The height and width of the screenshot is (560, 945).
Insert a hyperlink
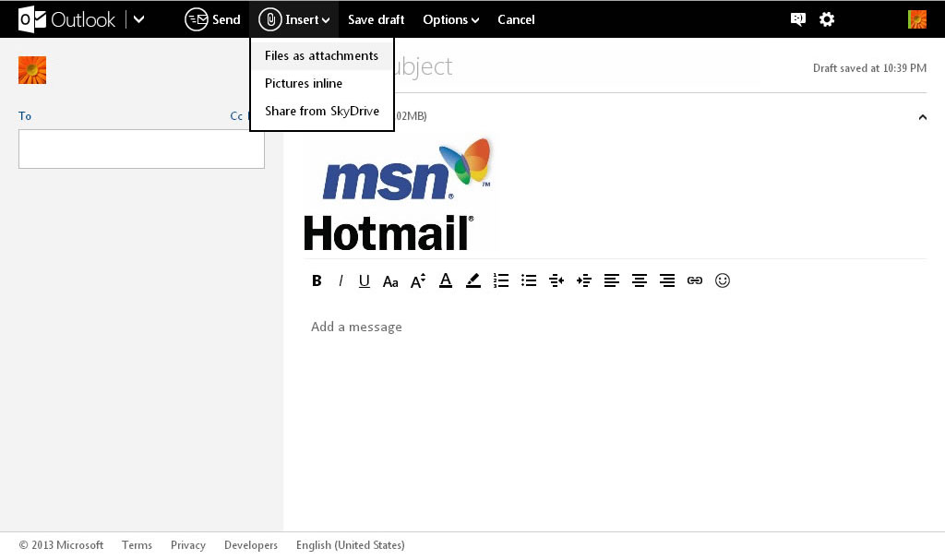click(695, 280)
